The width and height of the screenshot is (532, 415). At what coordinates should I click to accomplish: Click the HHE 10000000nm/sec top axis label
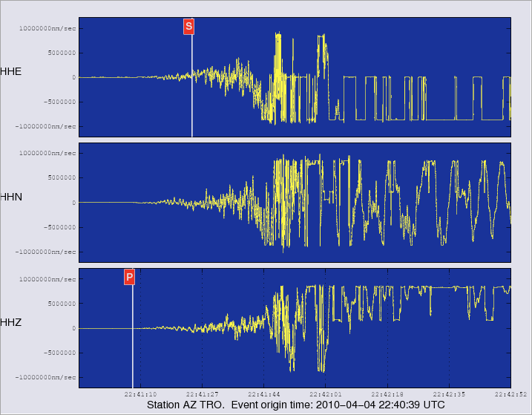click(47, 28)
